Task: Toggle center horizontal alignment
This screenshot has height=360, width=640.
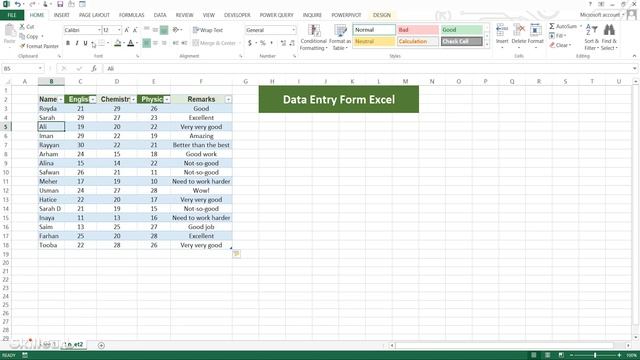Action: [x=155, y=43]
